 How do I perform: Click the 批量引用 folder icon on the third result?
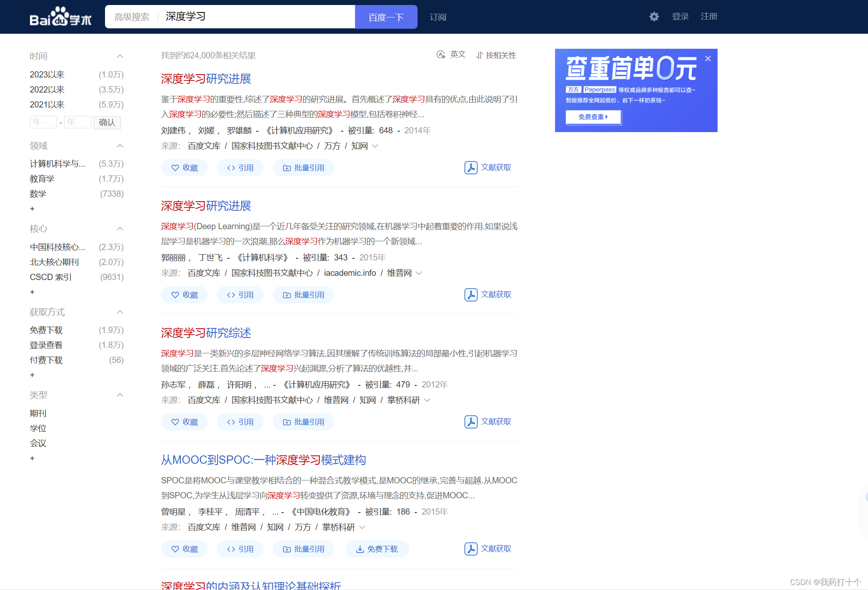(x=287, y=422)
